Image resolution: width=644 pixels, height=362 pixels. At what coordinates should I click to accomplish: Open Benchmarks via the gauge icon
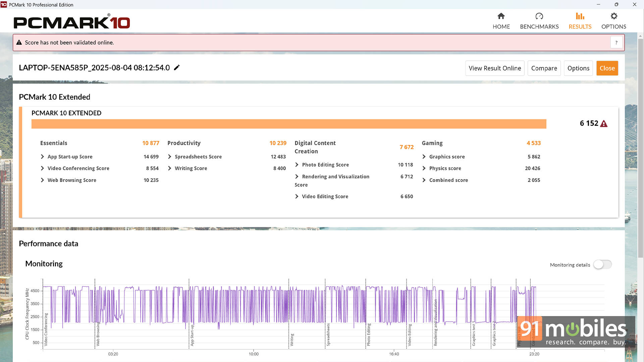[539, 16]
